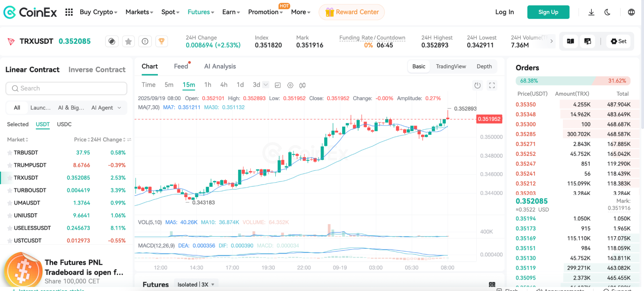Open the Promotion dropdown menu
The image size is (644, 291).
tap(265, 12)
